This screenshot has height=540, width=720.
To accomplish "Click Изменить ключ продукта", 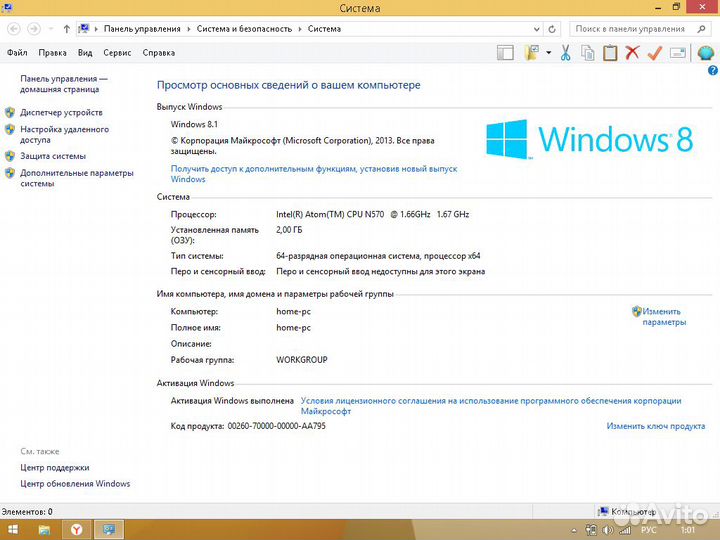I will coord(656,426).
